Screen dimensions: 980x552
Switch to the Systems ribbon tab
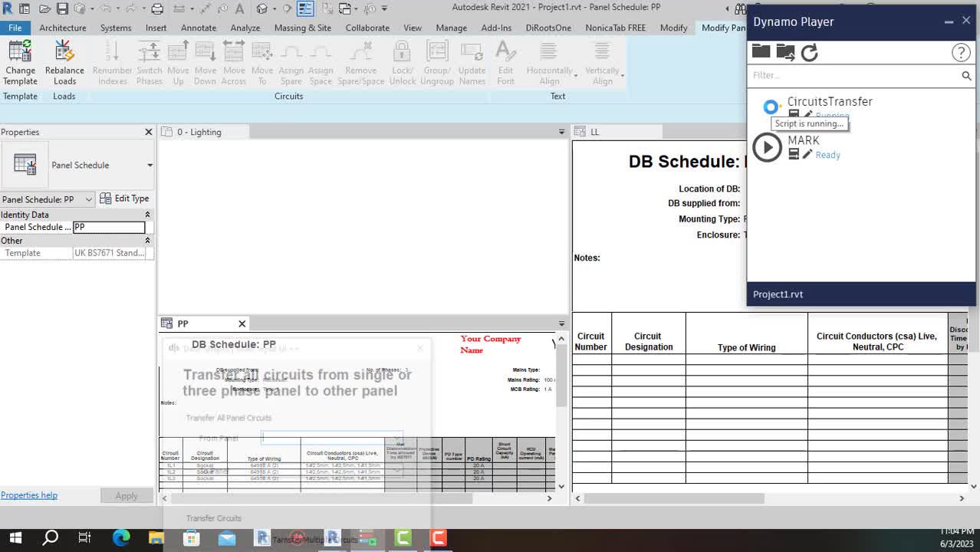116,28
